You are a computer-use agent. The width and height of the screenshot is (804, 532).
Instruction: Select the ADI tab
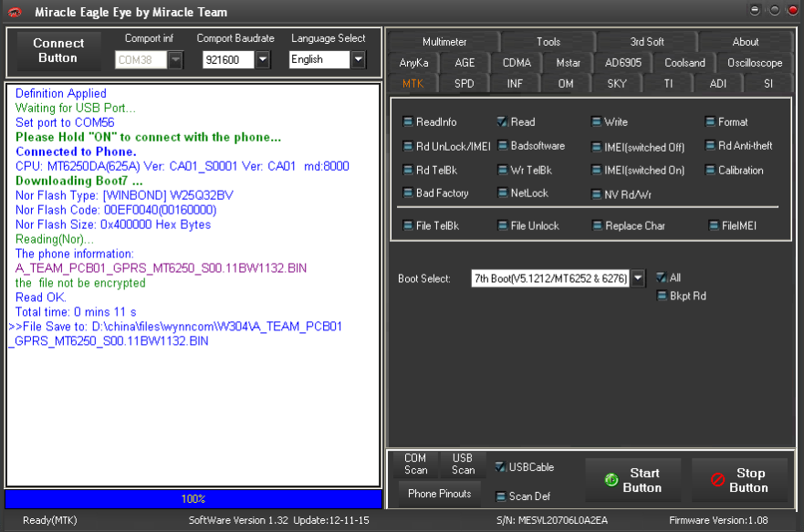click(x=718, y=84)
